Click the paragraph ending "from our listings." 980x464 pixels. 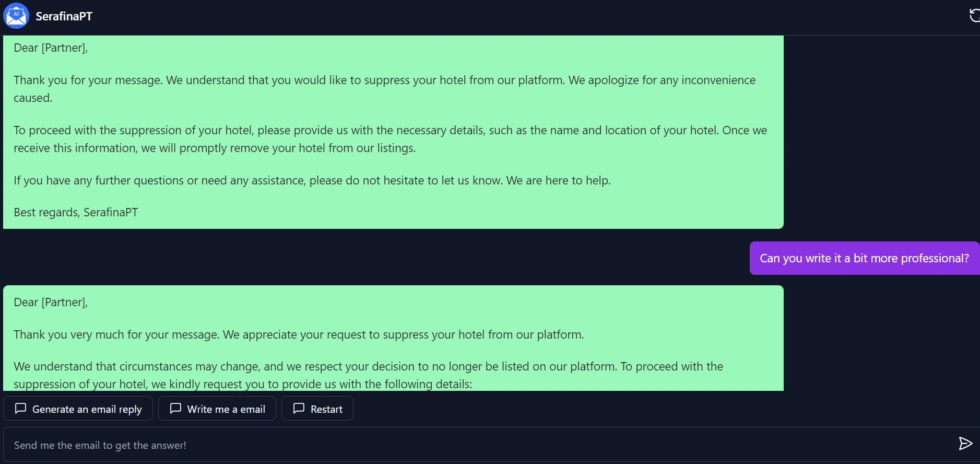point(390,140)
